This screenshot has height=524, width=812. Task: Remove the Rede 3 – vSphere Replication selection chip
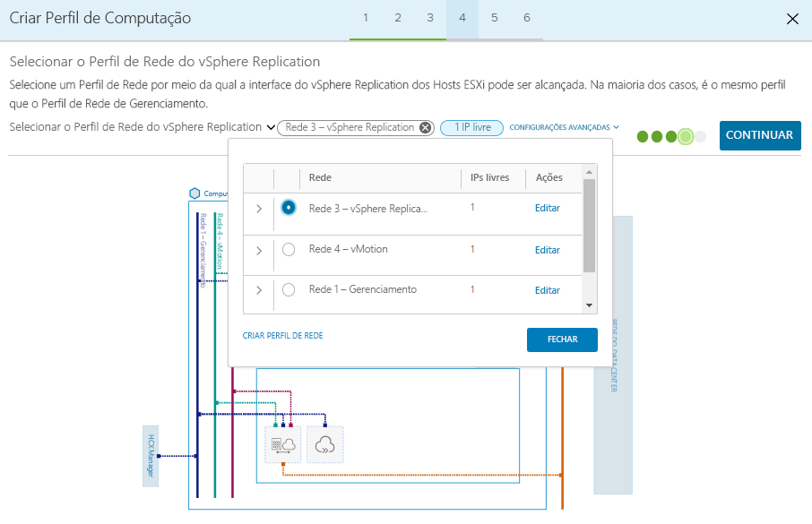point(425,128)
